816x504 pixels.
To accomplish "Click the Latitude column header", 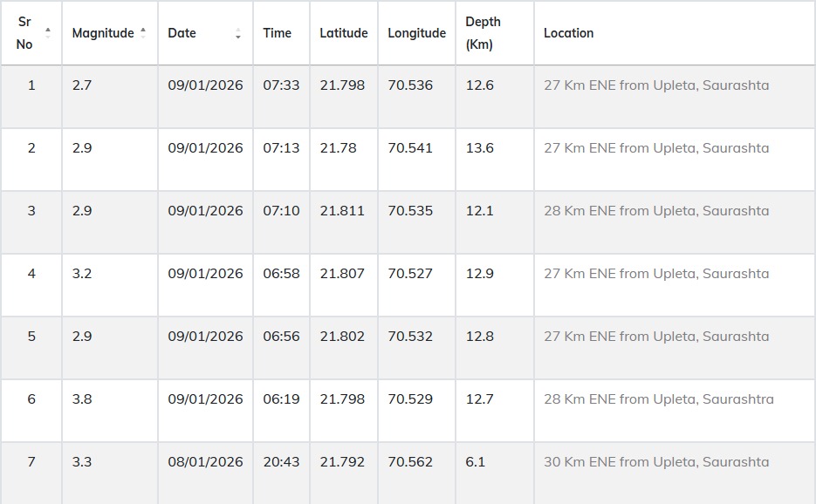I will pyautogui.click(x=343, y=33).
